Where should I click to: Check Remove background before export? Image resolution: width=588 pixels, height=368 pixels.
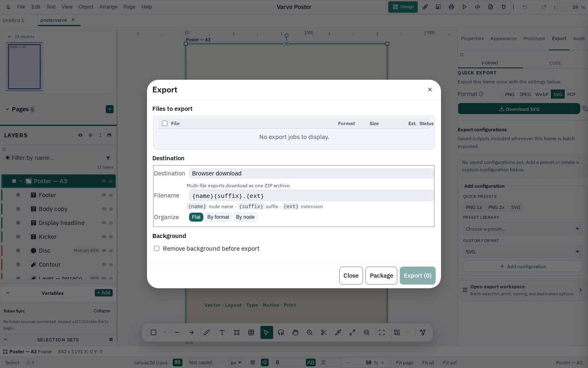[x=156, y=249]
